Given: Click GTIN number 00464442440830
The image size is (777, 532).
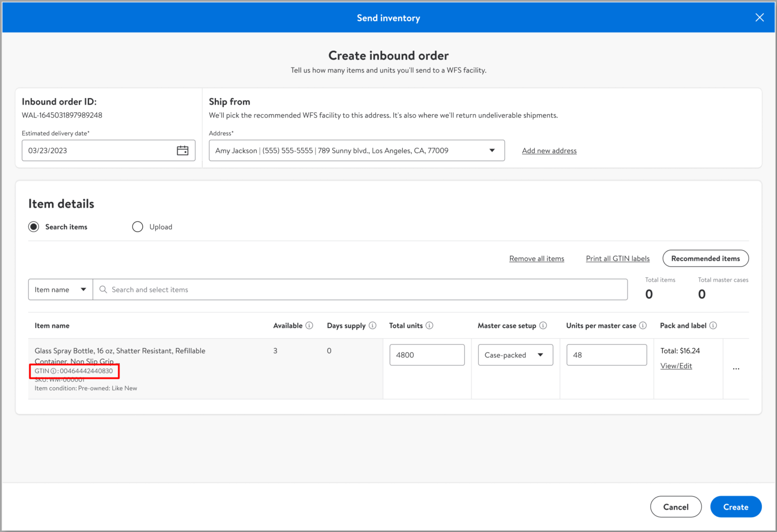Looking at the screenshot, I should [86, 371].
